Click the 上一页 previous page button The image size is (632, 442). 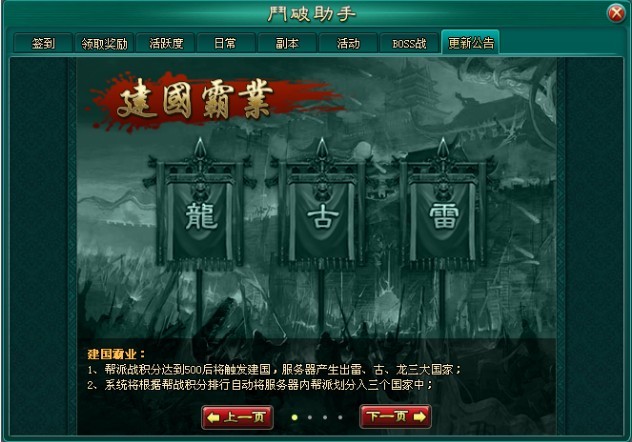click(237, 417)
